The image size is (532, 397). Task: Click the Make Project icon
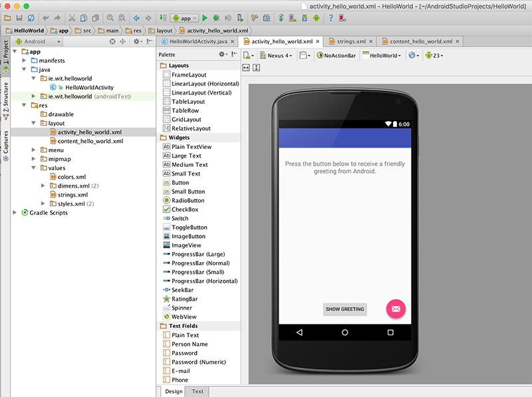163,18
